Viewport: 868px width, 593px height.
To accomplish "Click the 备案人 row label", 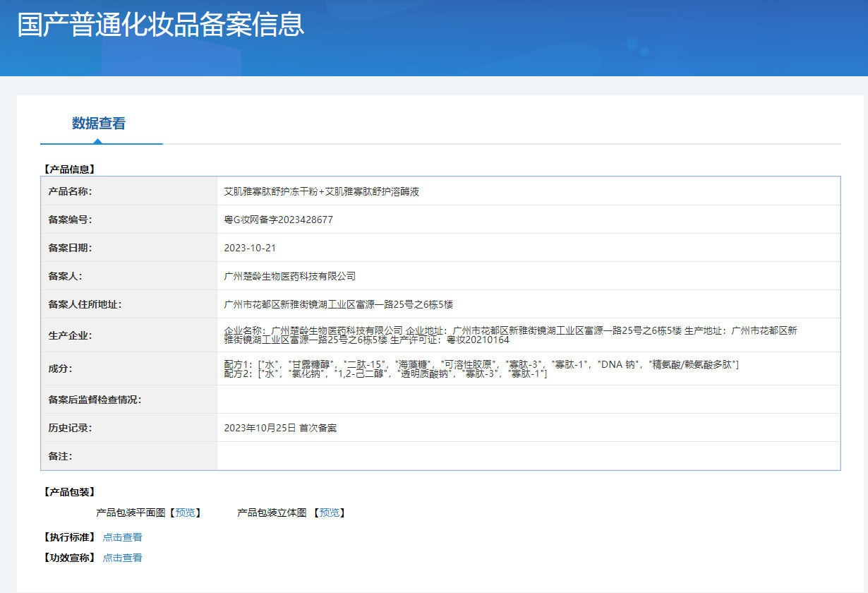I will tap(66, 276).
